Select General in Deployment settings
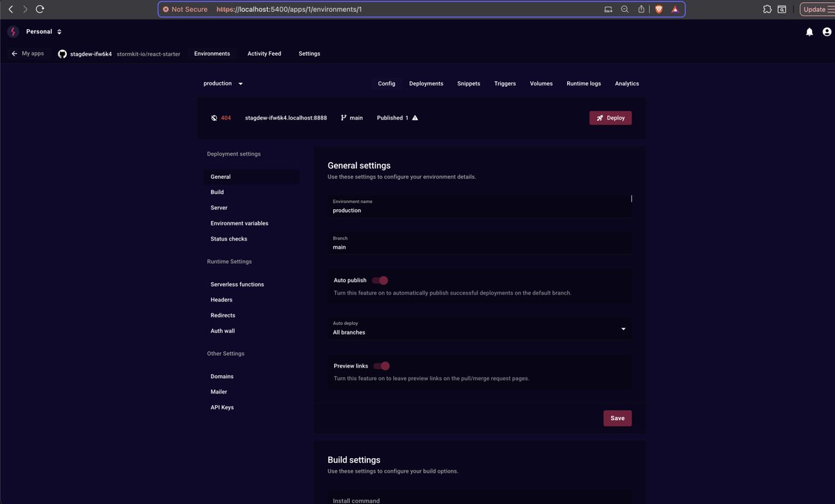This screenshot has height=504, width=835. point(251,177)
